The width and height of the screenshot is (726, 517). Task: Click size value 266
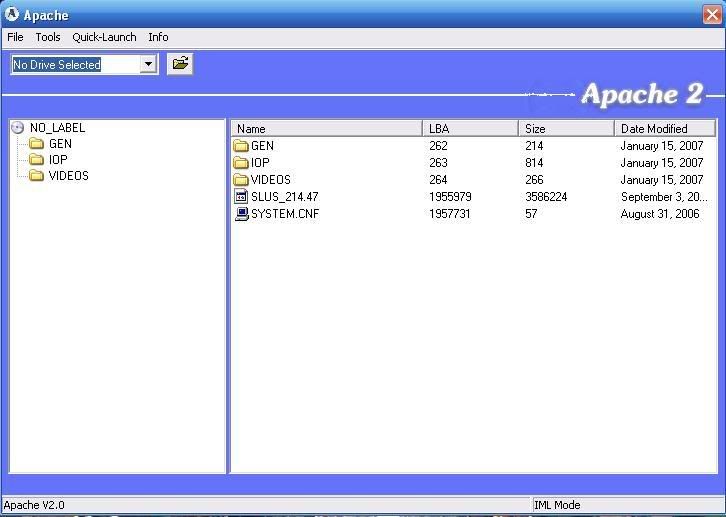534,180
